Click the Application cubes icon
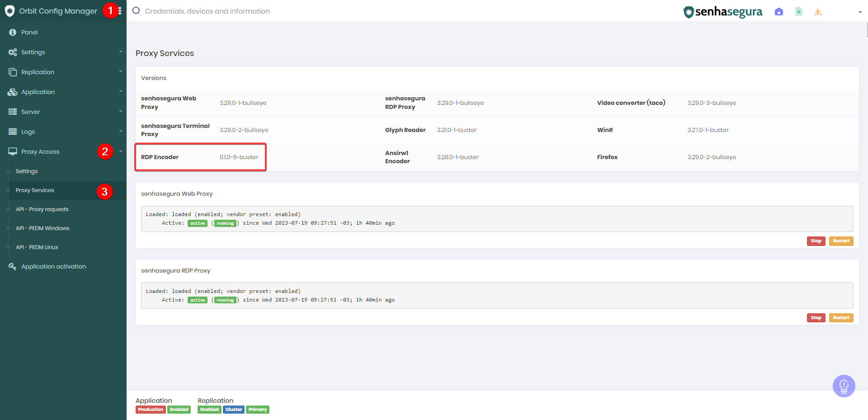868x420 pixels. (13, 92)
